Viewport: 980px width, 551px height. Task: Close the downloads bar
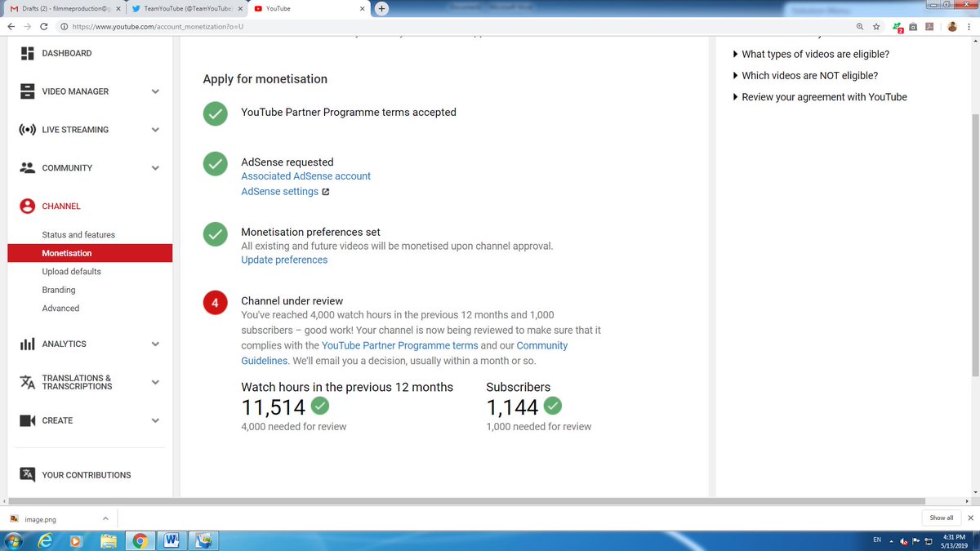[970, 518]
